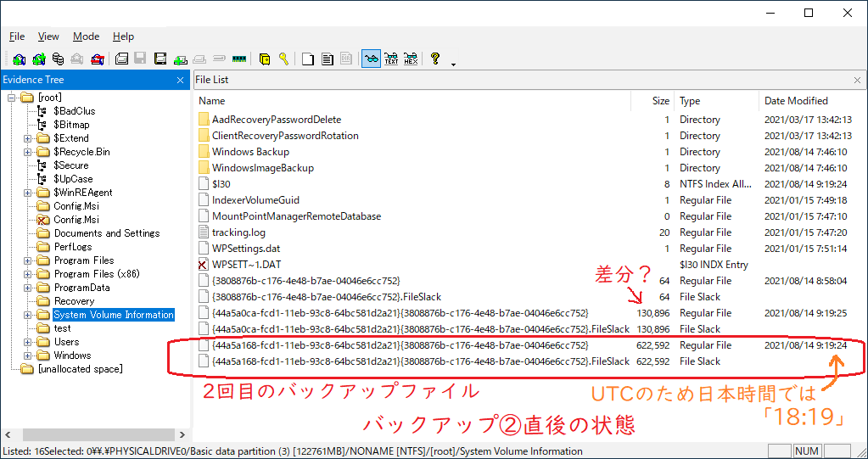Select System Volume Information in the tree
Viewport: 868px width, 459px height.
(114, 315)
